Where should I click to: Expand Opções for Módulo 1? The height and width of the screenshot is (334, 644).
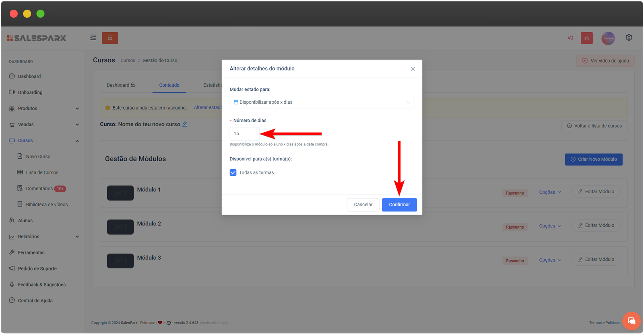[549, 192]
